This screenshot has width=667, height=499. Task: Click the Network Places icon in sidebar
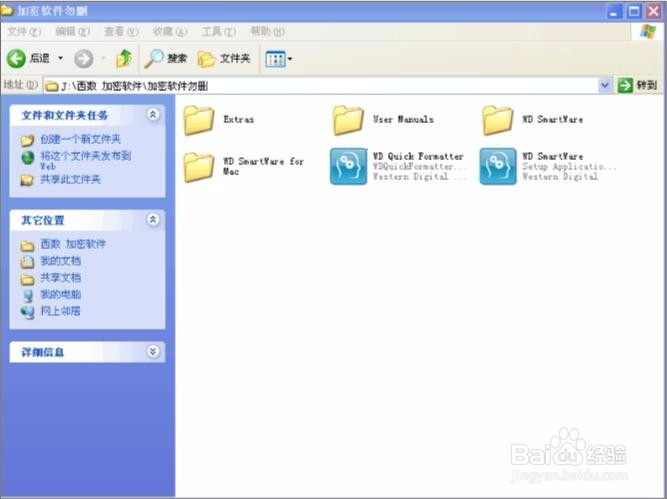[x=28, y=312]
